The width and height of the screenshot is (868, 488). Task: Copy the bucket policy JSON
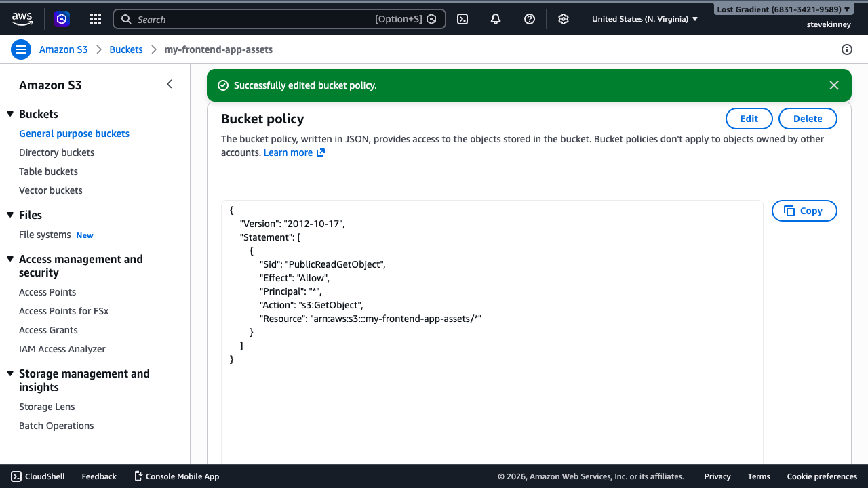click(x=804, y=211)
